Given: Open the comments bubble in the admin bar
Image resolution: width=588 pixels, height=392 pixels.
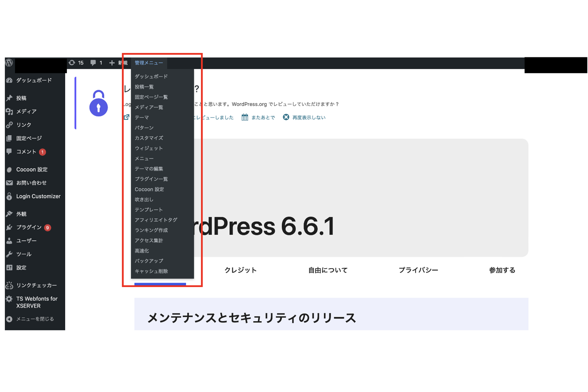Looking at the screenshot, I should coord(96,63).
